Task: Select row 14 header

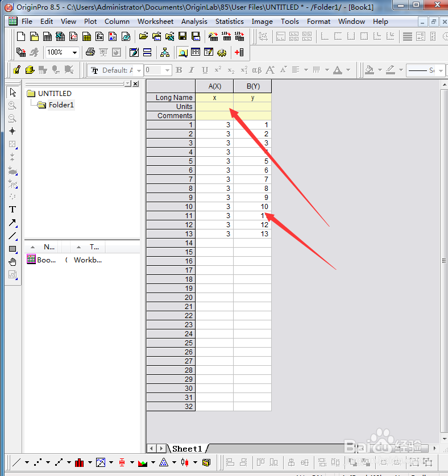Action: pos(171,243)
